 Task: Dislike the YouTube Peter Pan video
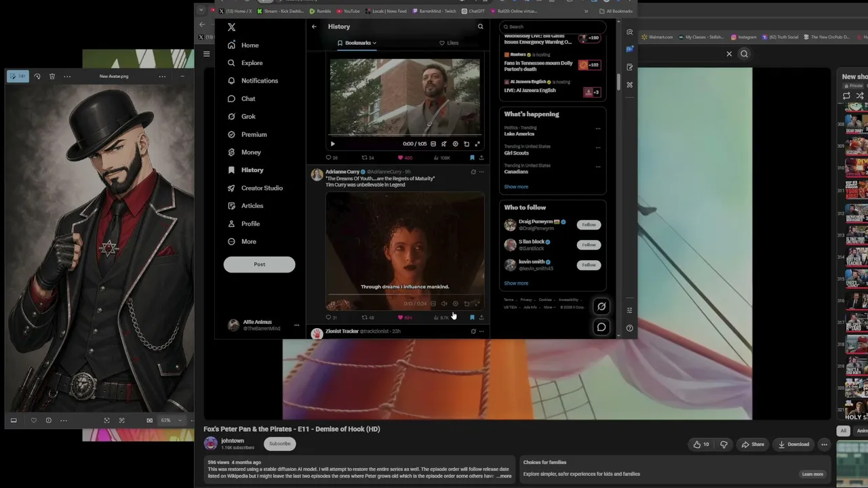(724, 445)
